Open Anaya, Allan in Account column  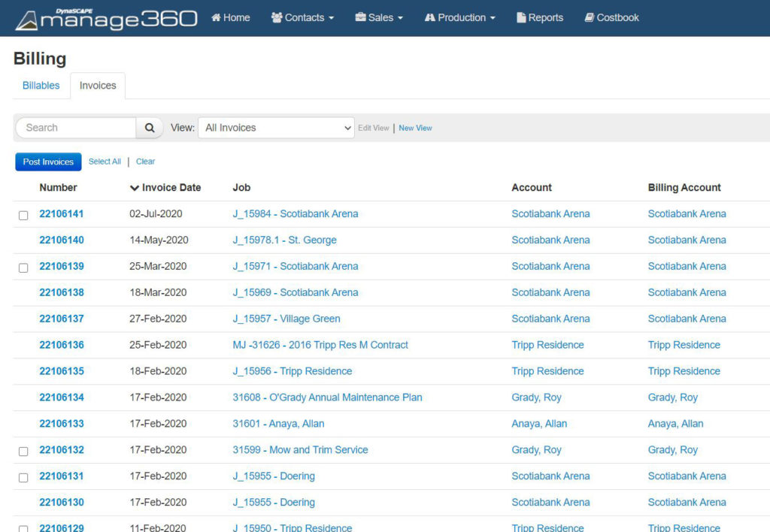click(540, 424)
